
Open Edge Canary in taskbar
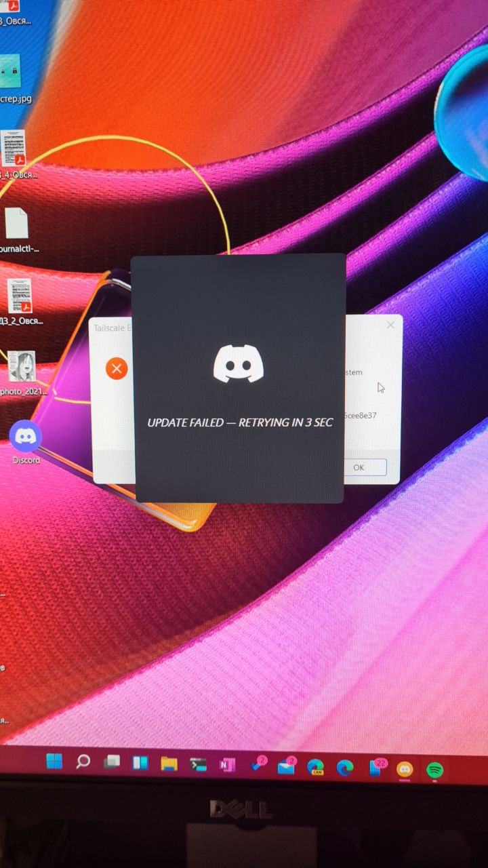click(x=315, y=767)
